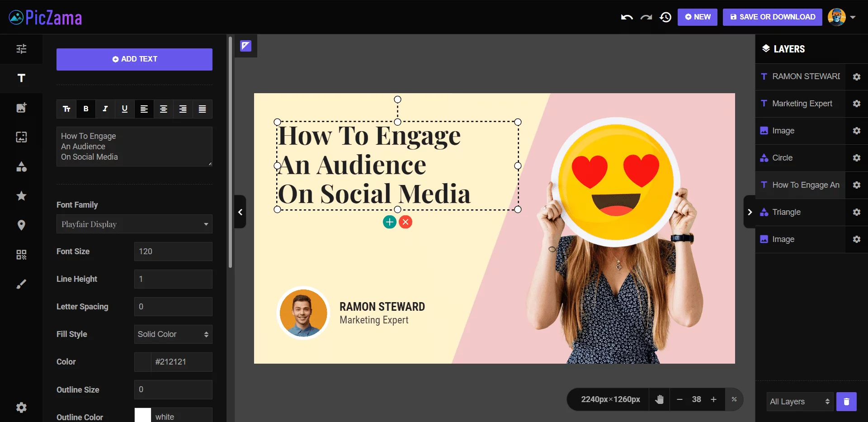The image size is (868, 422).
Task: Collapse the left panel with arrow
Action: tap(241, 212)
